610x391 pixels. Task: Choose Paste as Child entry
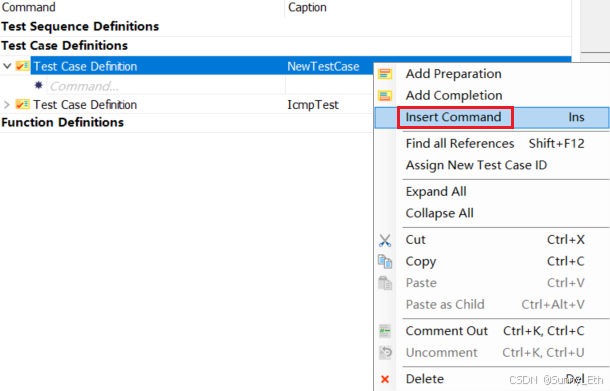pos(492,304)
